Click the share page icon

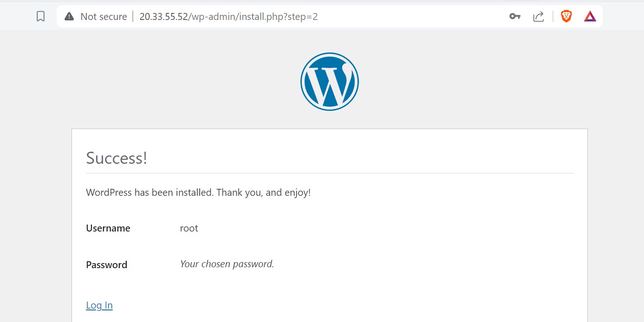538,17
